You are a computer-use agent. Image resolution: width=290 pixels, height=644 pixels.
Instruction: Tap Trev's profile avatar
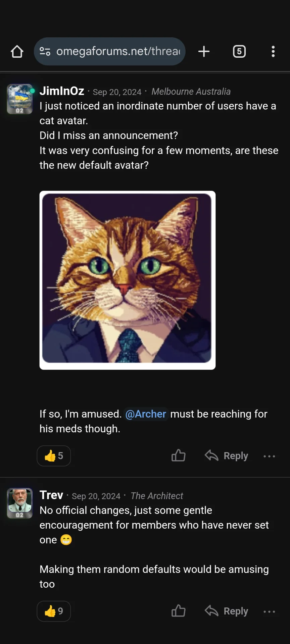click(20, 503)
